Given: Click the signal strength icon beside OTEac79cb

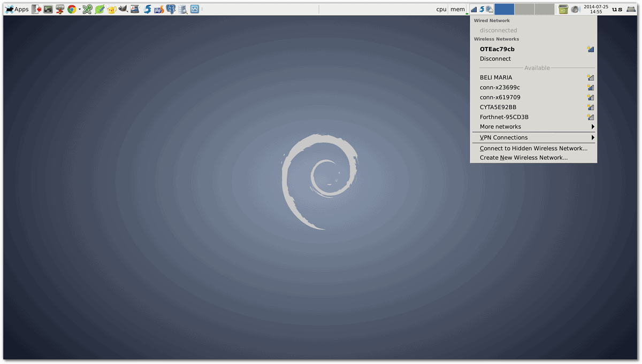Looking at the screenshot, I should click(590, 49).
